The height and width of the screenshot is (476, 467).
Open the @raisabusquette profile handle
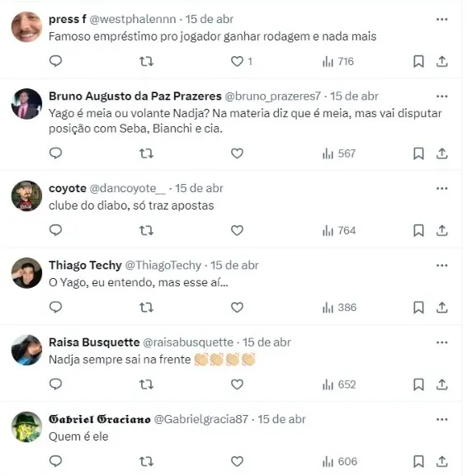click(188, 342)
